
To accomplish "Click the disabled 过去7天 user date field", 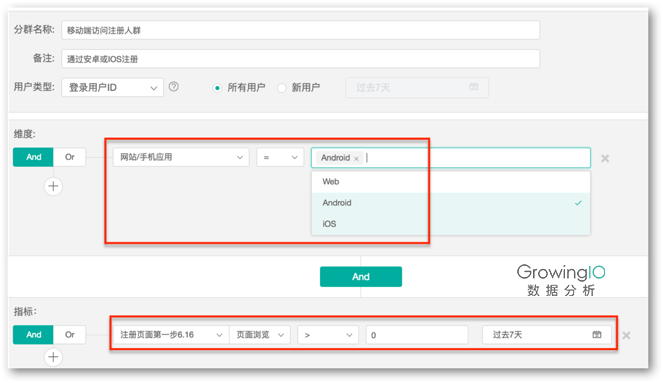I will (x=417, y=88).
